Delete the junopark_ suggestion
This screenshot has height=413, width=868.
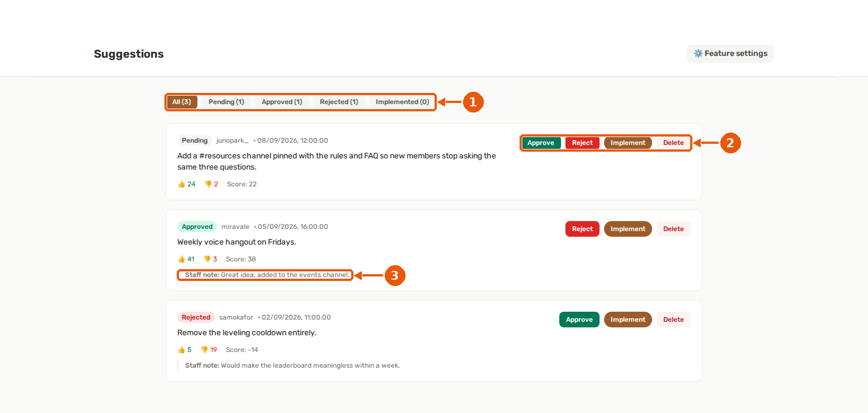point(673,143)
